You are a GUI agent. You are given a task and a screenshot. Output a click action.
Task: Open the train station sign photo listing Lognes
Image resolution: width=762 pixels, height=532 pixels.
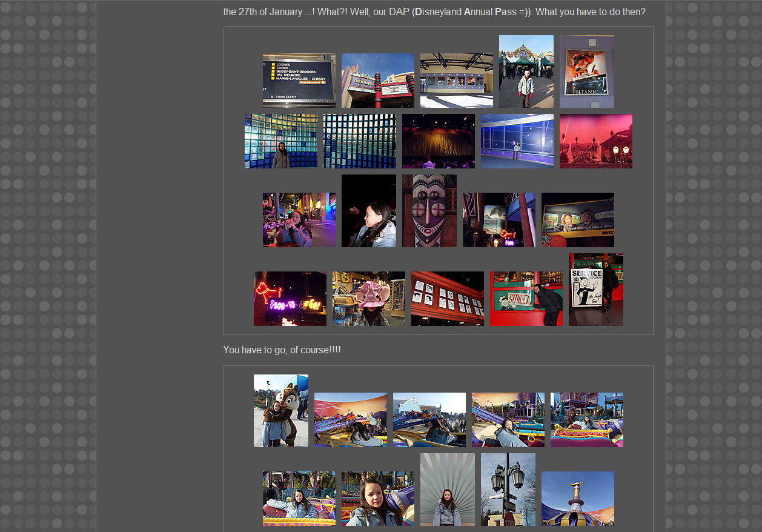pyautogui.click(x=299, y=81)
